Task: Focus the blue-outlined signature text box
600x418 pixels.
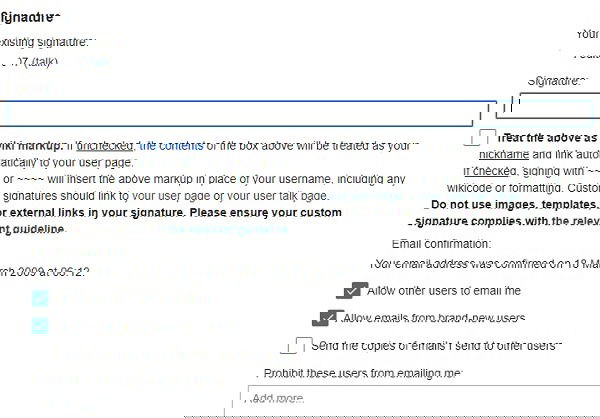Action: [x=249, y=113]
